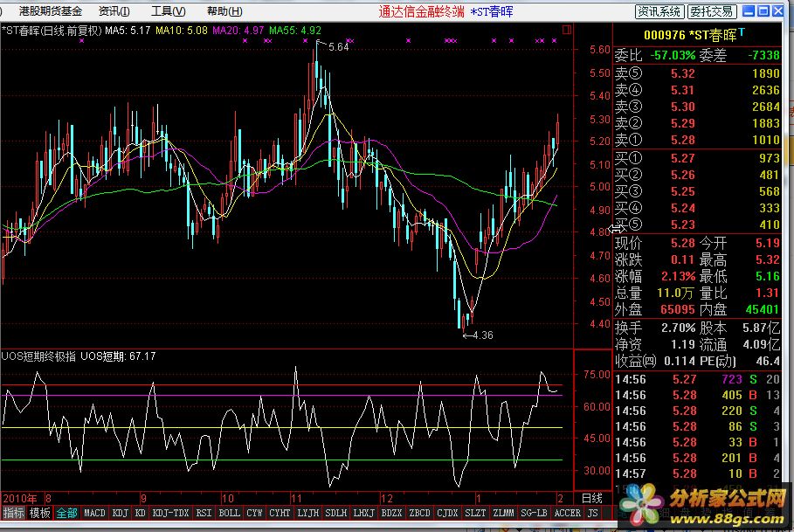Click the 2010年 date axis label
The image size is (794, 532).
(19, 498)
